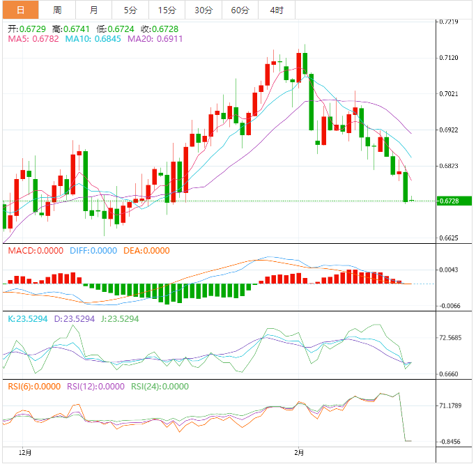Click the DIFF indicator value label
This screenshot has width=476, height=464.
93,251
